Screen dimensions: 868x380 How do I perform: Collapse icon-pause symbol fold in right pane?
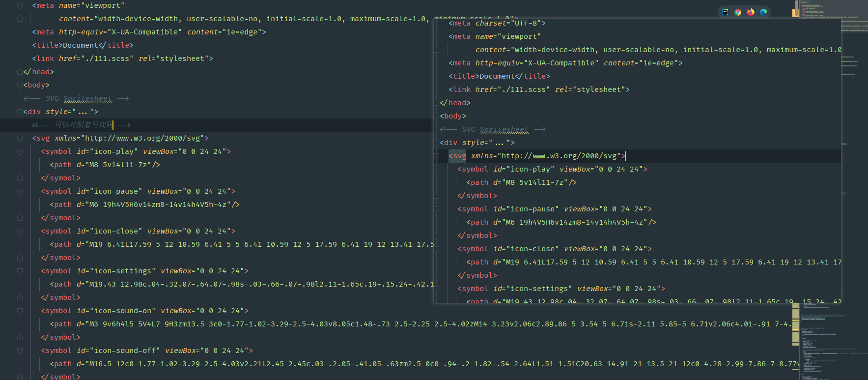point(436,209)
